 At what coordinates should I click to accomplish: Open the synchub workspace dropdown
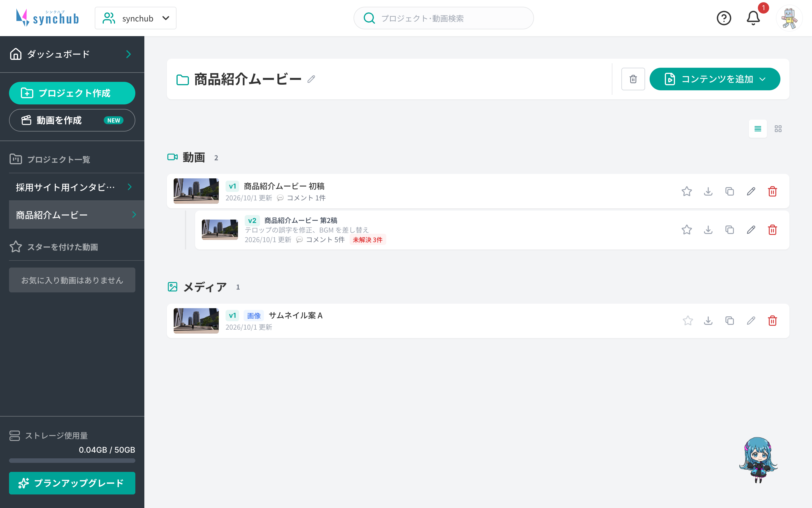(x=136, y=18)
